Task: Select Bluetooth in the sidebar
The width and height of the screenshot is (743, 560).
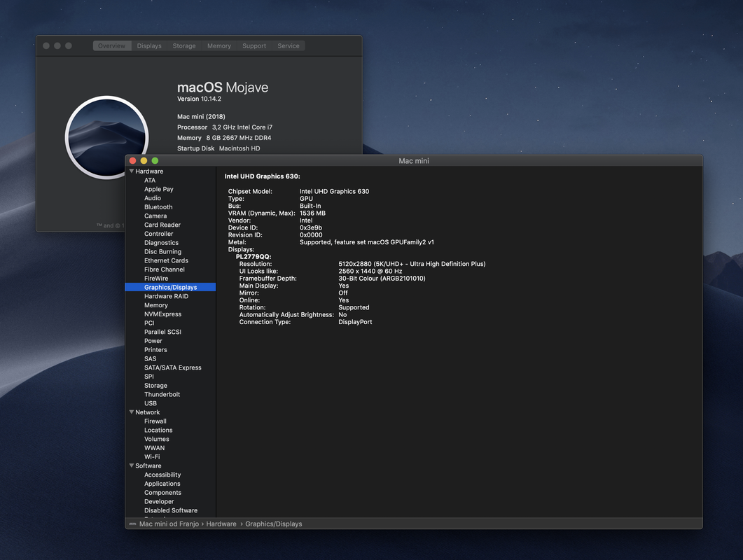Action: 158,207
